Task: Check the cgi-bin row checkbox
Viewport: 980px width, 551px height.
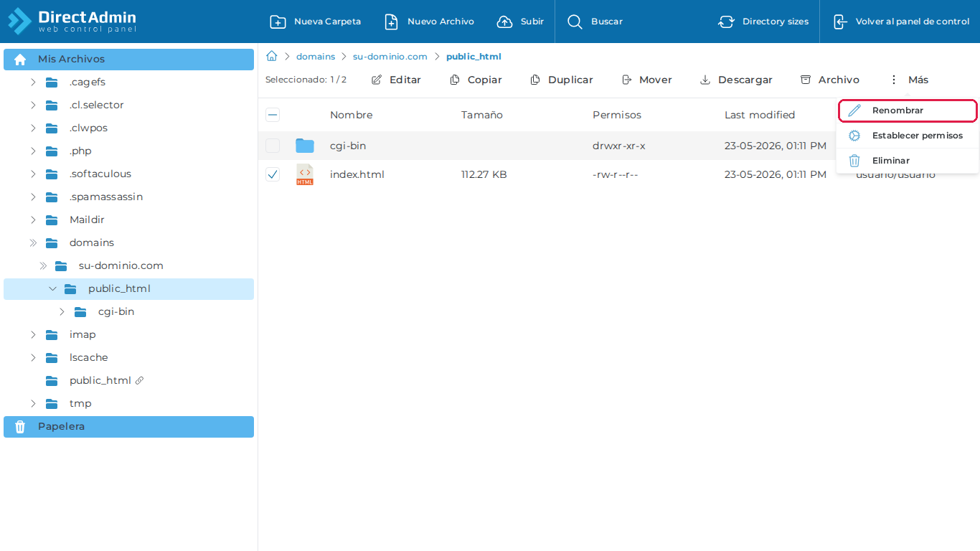Action: (x=273, y=146)
